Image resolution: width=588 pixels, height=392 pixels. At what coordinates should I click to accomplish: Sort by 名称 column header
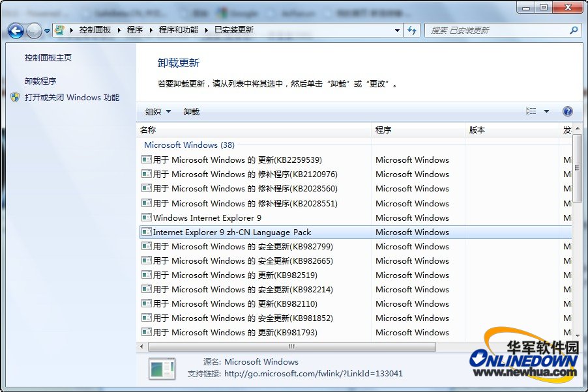coord(254,130)
